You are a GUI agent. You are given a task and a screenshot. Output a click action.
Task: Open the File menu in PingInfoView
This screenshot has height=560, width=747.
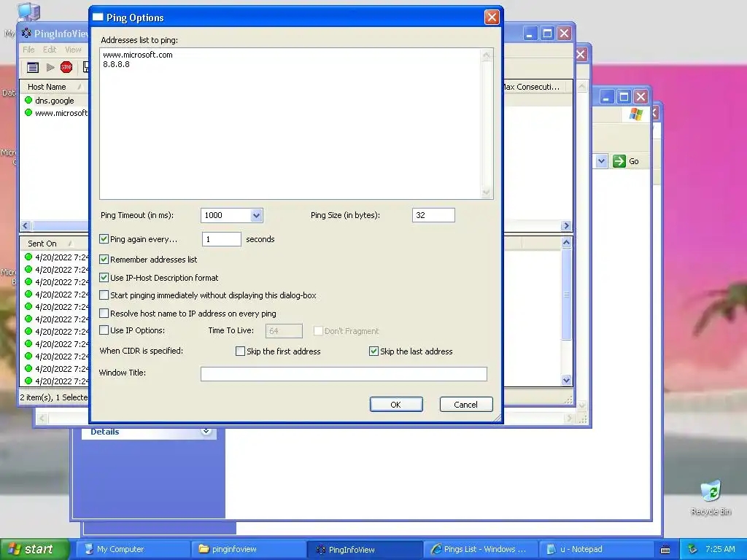[28, 50]
